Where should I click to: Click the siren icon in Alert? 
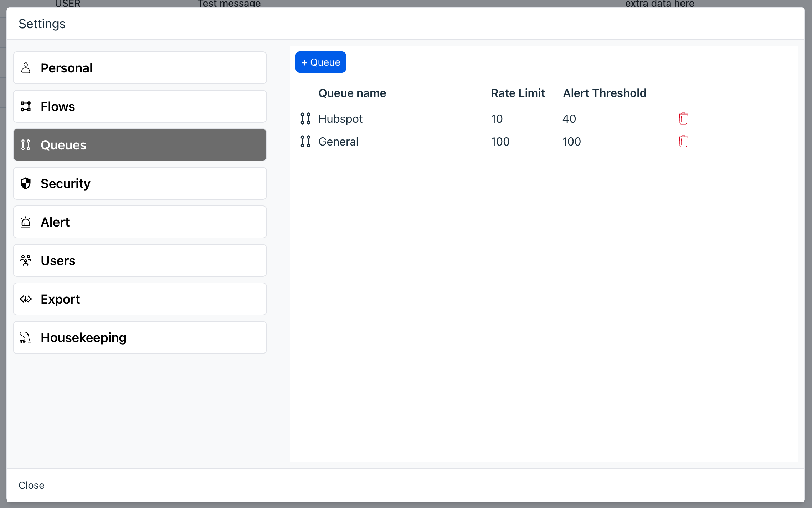(26, 222)
